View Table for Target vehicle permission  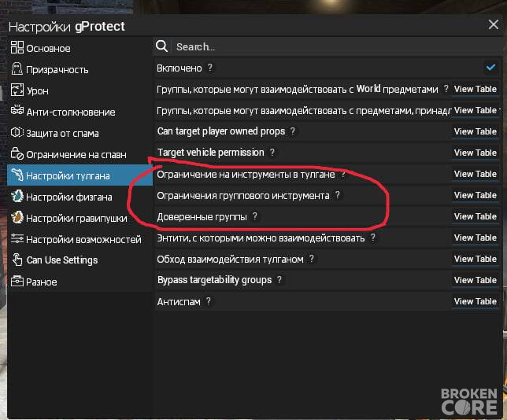tap(475, 153)
